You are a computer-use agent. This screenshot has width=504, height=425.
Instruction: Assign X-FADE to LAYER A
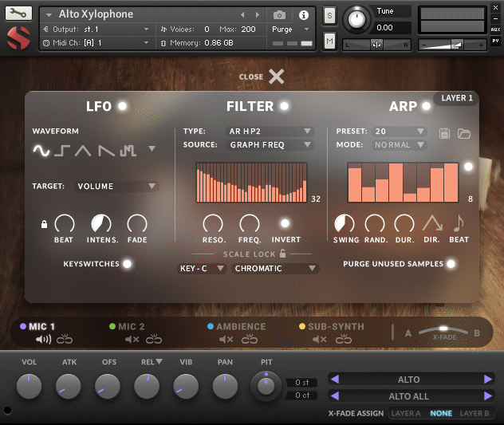click(x=406, y=413)
